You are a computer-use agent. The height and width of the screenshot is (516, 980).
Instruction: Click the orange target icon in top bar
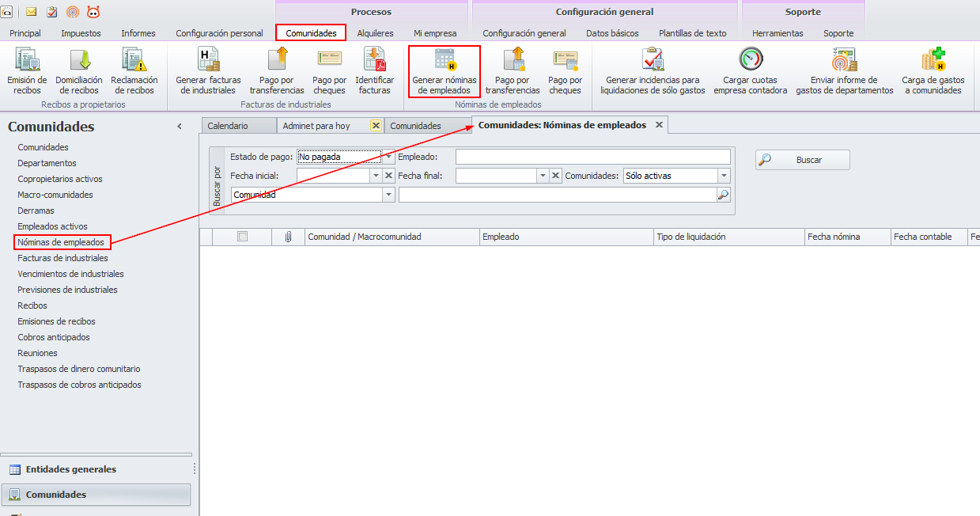point(73,12)
